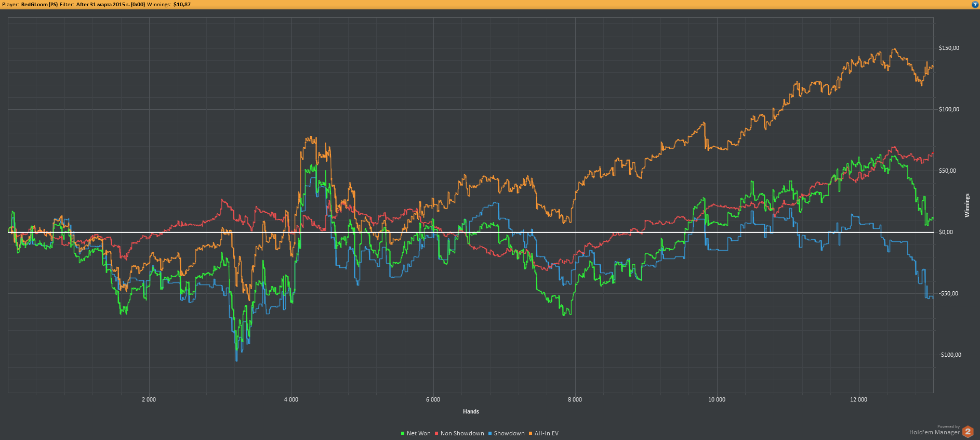The height and width of the screenshot is (440, 980).
Task: Click the -$100,00 axis label
Action: coord(950,355)
